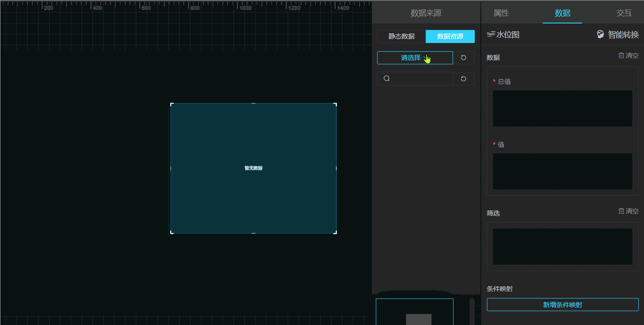Image resolution: width=644 pixels, height=325 pixels.
Task: Switch to the 属性 tab
Action: 501,13
